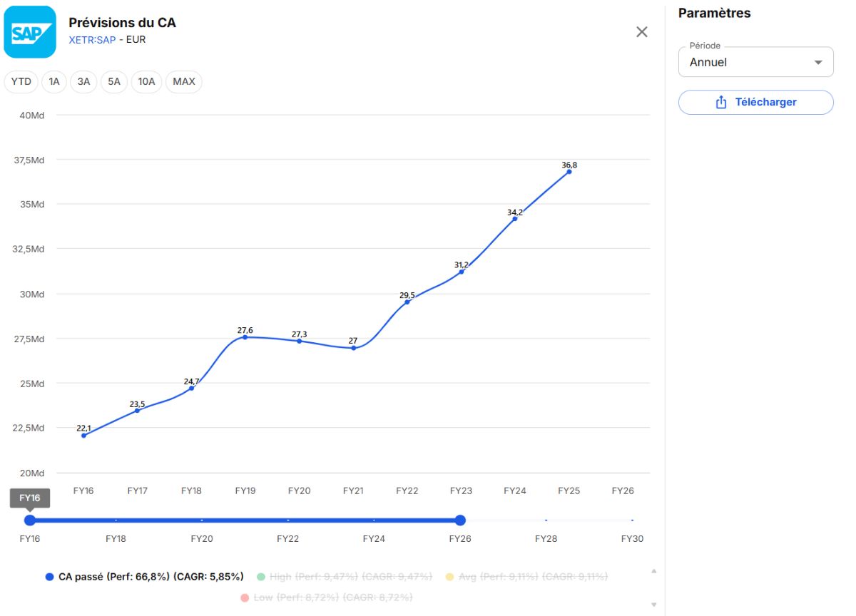Open the XETR:SAP ticker link
This screenshot has height=616, width=856.
(x=92, y=39)
